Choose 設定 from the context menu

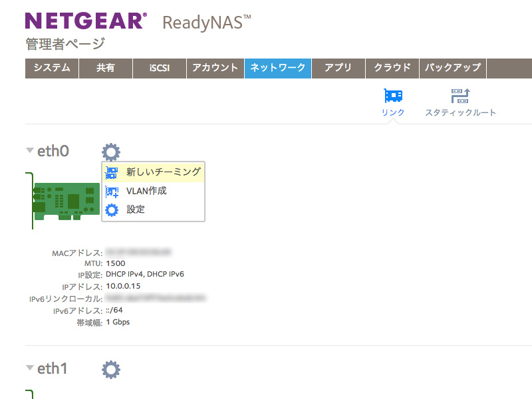coord(136,210)
